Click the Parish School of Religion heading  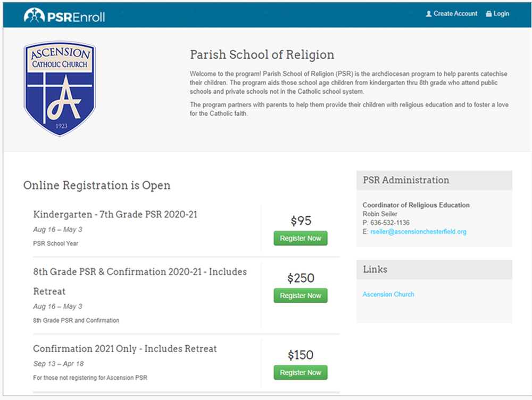tap(262, 55)
